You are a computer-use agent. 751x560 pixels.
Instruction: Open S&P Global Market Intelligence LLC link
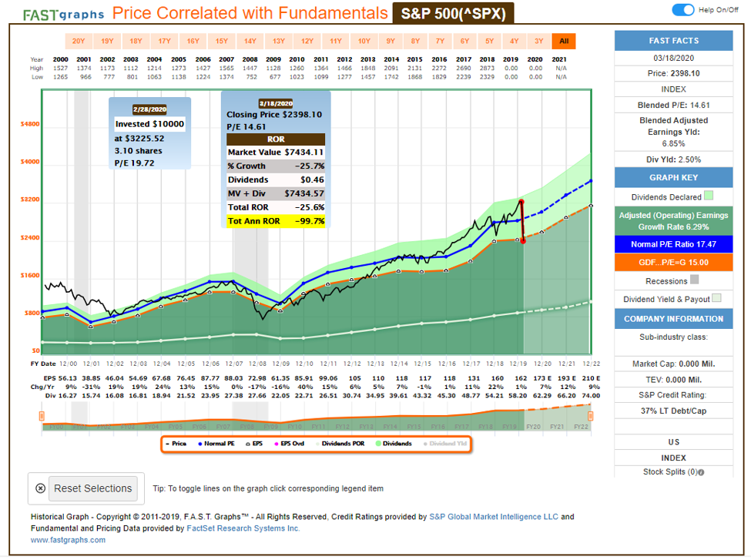(494, 517)
